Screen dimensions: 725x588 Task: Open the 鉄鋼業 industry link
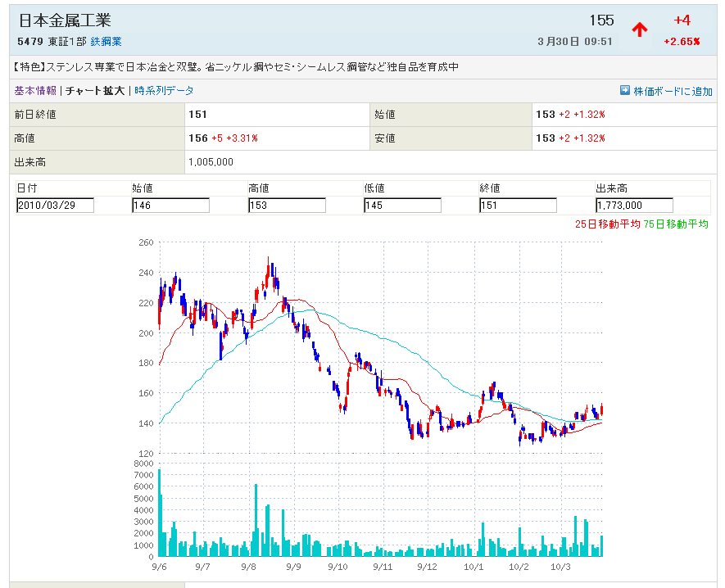pyautogui.click(x=106, y=42)
